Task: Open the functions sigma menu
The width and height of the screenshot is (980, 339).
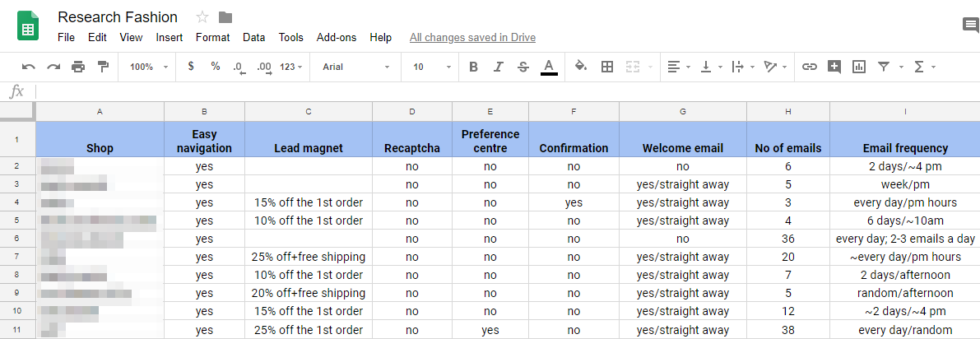Action: click(919, 67)
